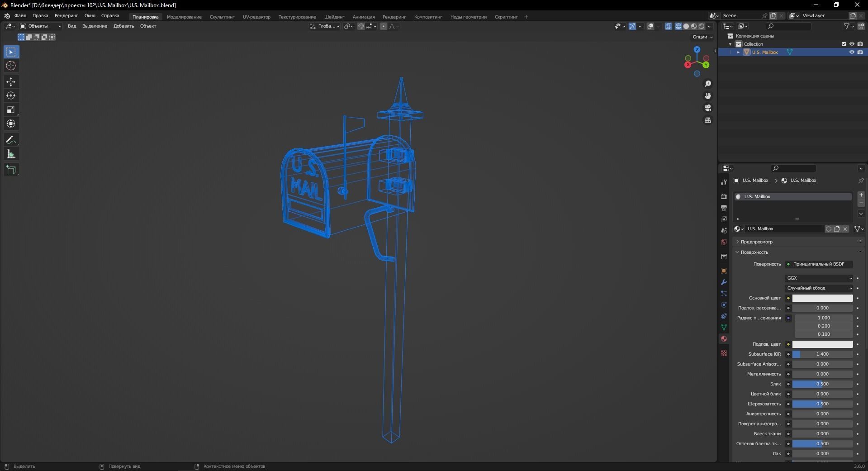Viewport: 868px width, 471px height.
Task: Click the pan view hand icon
Action: 708,96
